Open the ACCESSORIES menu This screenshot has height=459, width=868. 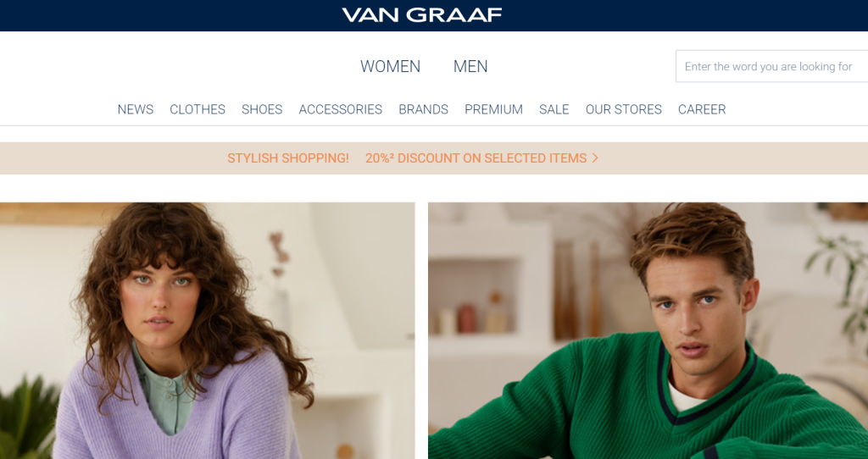click(x=341, y=109)
